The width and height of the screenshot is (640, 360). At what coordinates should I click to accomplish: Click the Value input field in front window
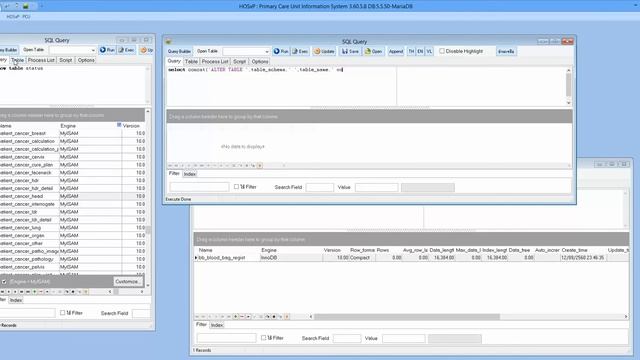[376, 187]
